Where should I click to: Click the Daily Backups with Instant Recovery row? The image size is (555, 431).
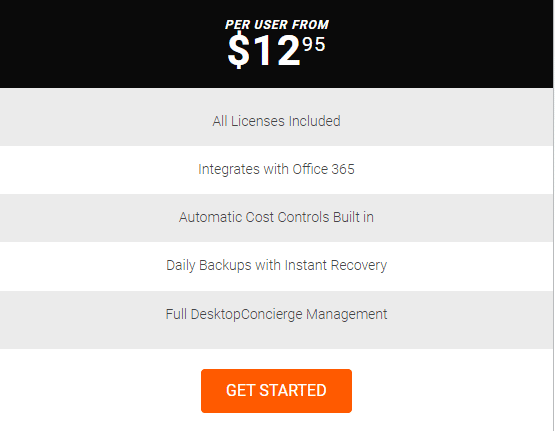(x=276, y=266)
